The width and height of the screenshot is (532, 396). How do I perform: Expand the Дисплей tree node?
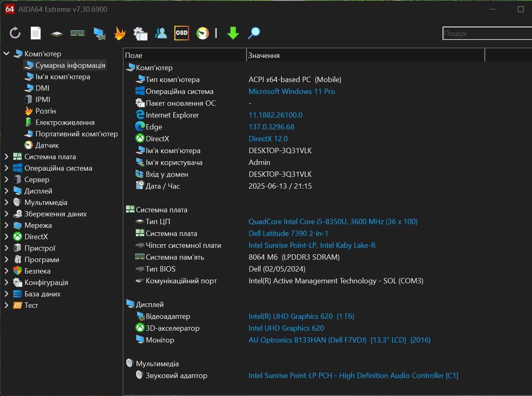pos(6,191)
